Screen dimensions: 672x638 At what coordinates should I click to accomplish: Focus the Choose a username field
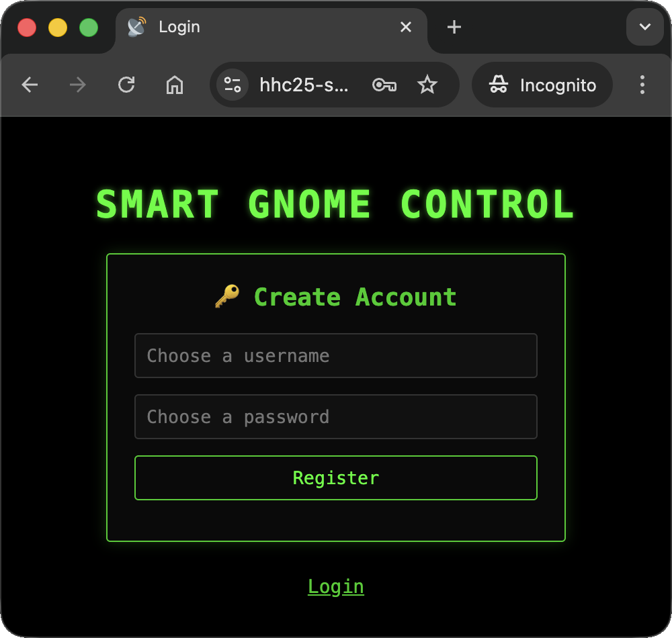pyautogui.click(x=335, y=355)
